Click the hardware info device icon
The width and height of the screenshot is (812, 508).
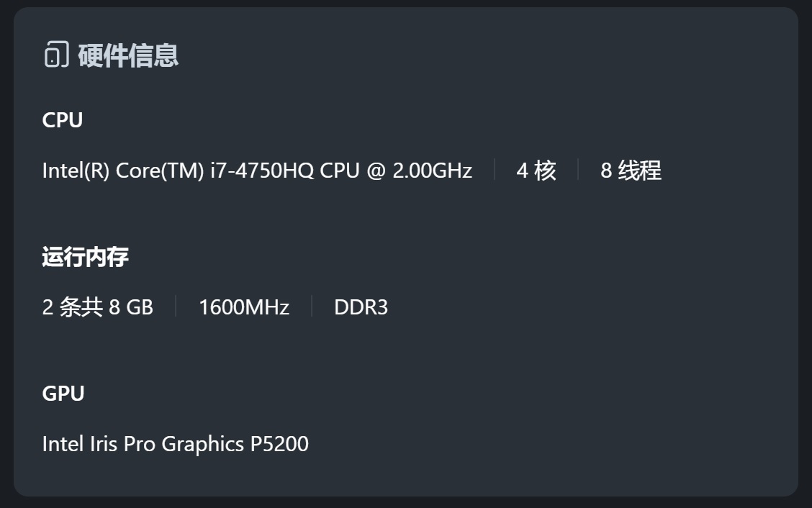[56, 55]
